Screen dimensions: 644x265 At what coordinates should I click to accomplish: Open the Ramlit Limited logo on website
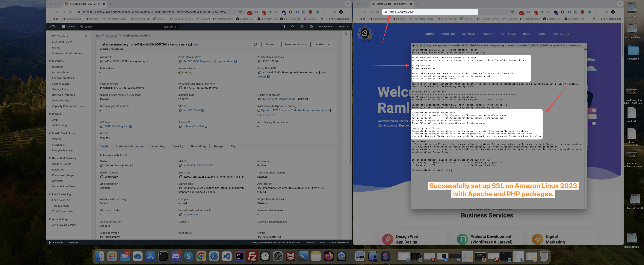click(x=365, y=33)
